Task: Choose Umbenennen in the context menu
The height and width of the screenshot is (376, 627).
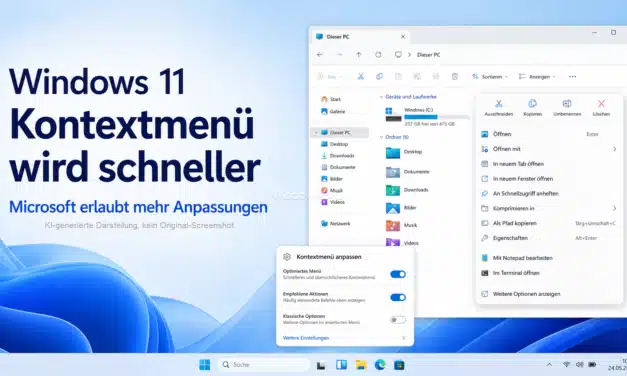Action: (x=567, y=108)
